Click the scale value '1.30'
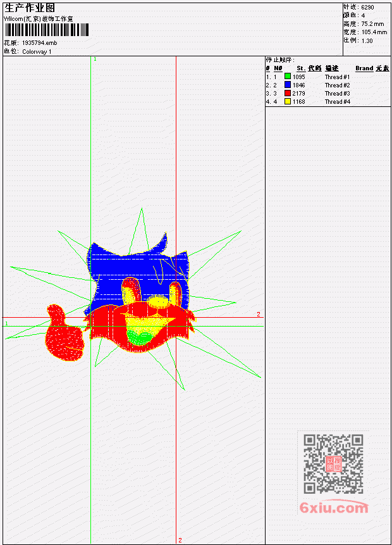The image size is (392, 545). [x=367, y=41]
